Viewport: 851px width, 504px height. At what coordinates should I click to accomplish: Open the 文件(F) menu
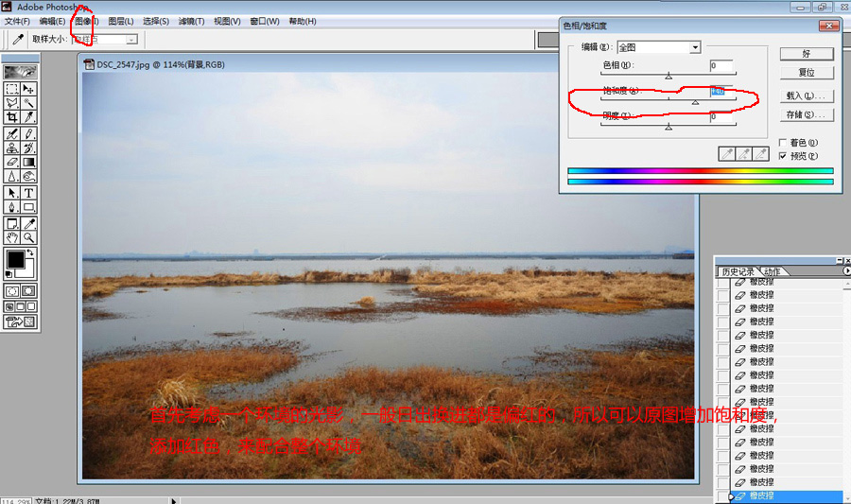17,21
